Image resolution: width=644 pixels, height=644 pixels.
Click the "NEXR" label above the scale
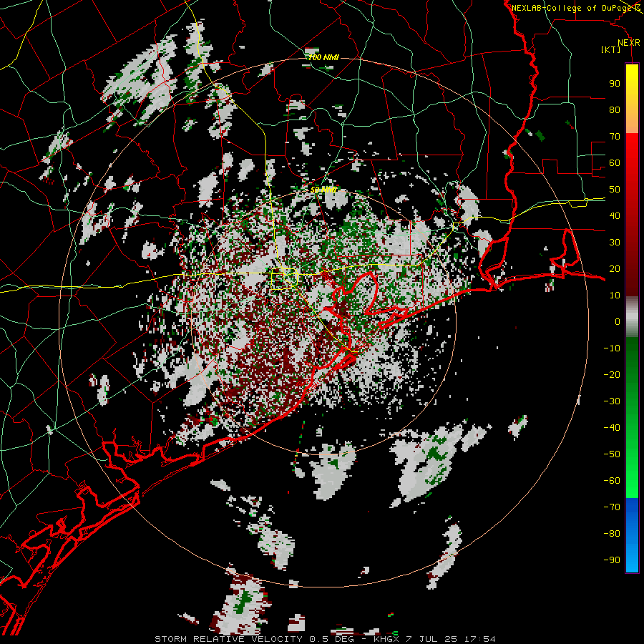click(629, 43)
